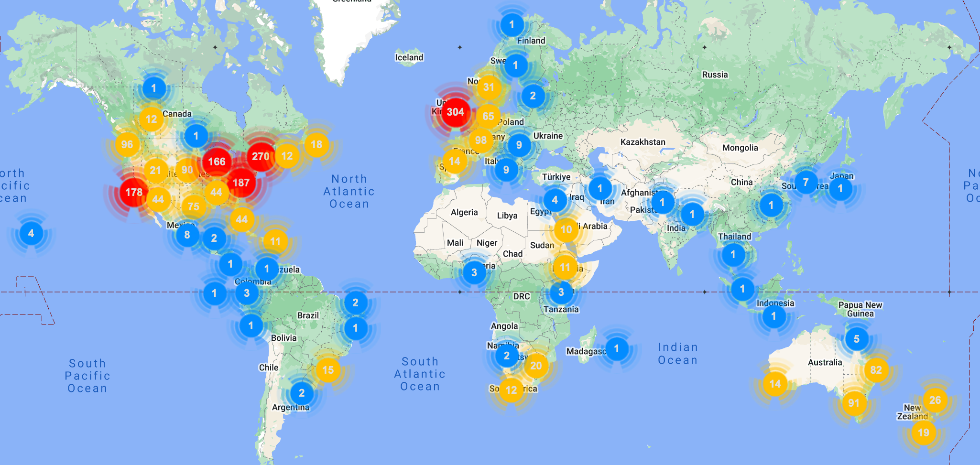Click the yellow 15 cluster in southern Brazil
980x465 pixels.
[328, 370]
